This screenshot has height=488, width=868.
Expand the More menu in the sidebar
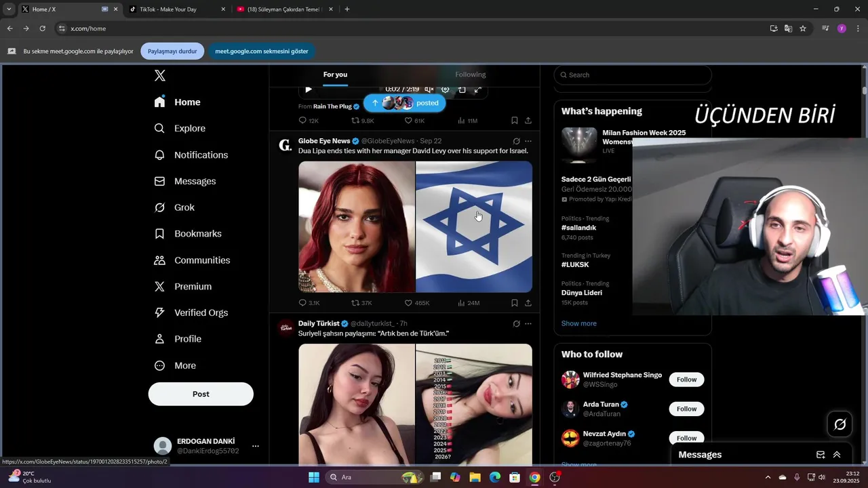pyautogui.click(x=175, y=365)
